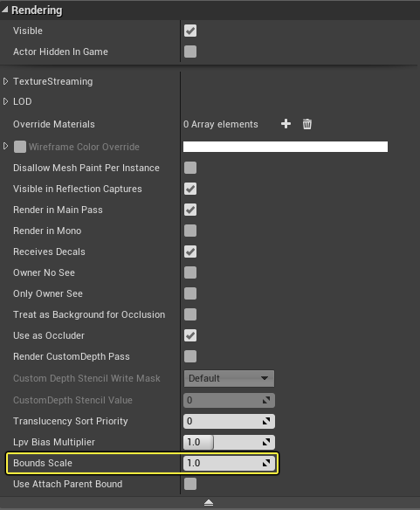The image size is (420, 510).
Task: Collapse the Rendering section triangle
Action: (x=4, y=10)
